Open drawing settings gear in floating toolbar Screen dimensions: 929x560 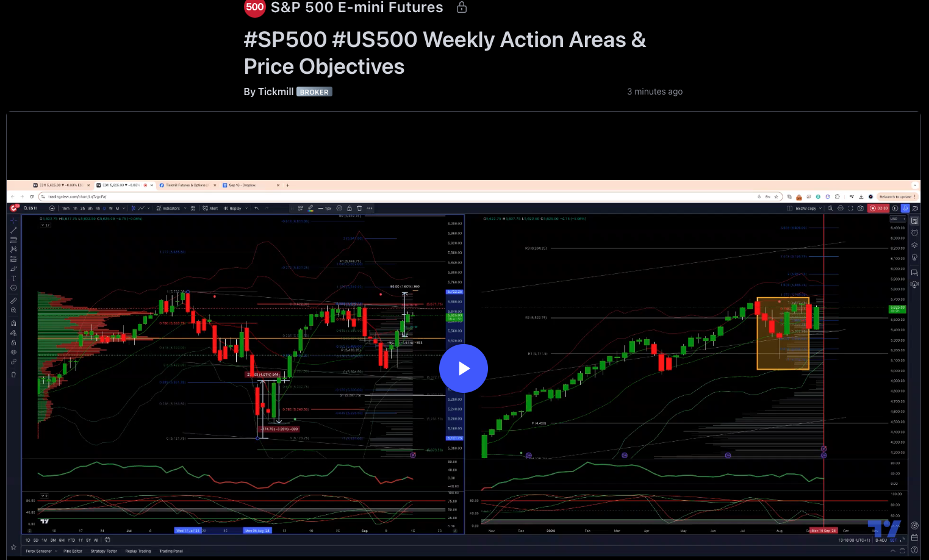click(x=339, y=208)
